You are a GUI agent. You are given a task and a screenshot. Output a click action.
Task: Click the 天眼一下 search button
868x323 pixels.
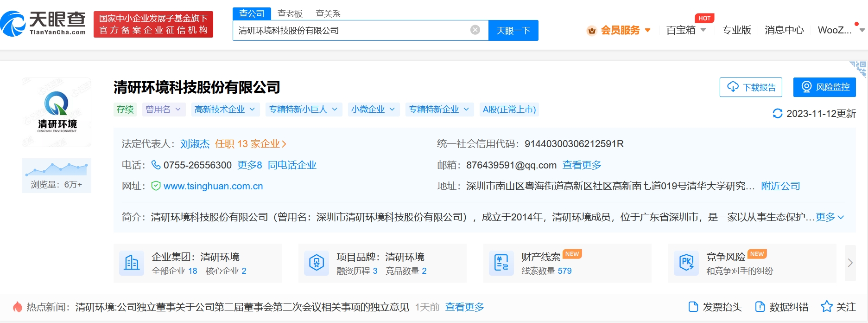513,31
